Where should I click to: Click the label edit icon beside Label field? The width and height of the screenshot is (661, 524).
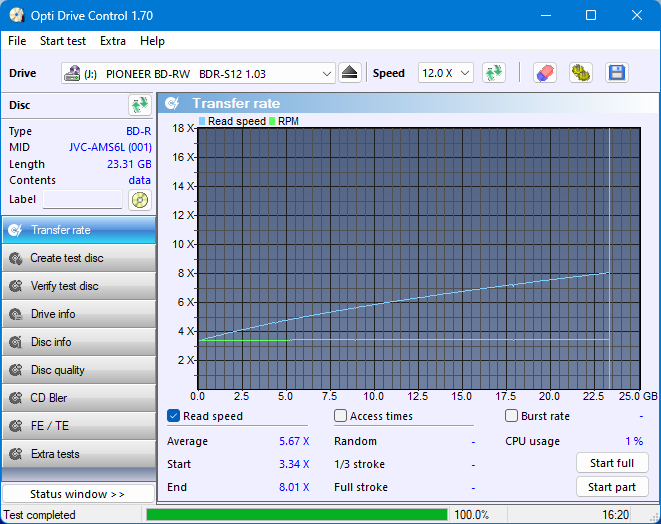(139, 199)
